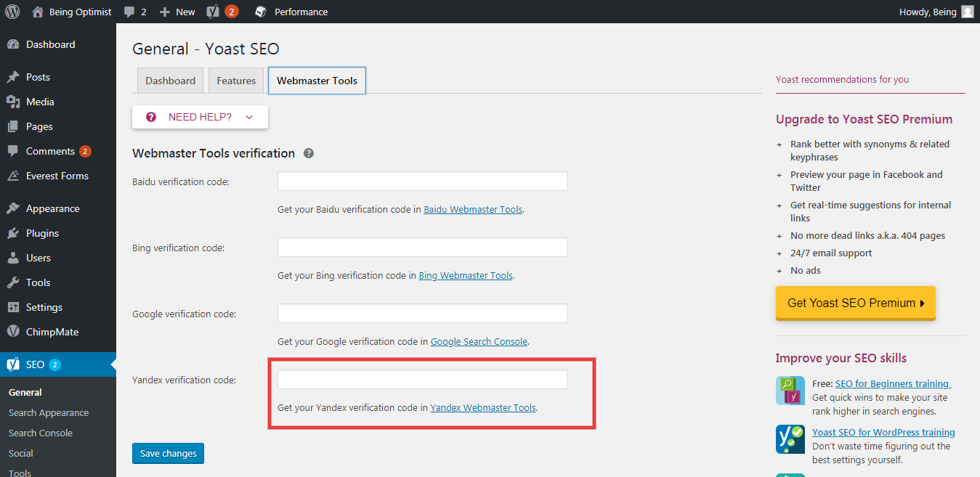Screen dimensions: 980x477
Task: Open Comments via the sidebar bubble icon
Action: pyautogui.click(x=12, y=151)
